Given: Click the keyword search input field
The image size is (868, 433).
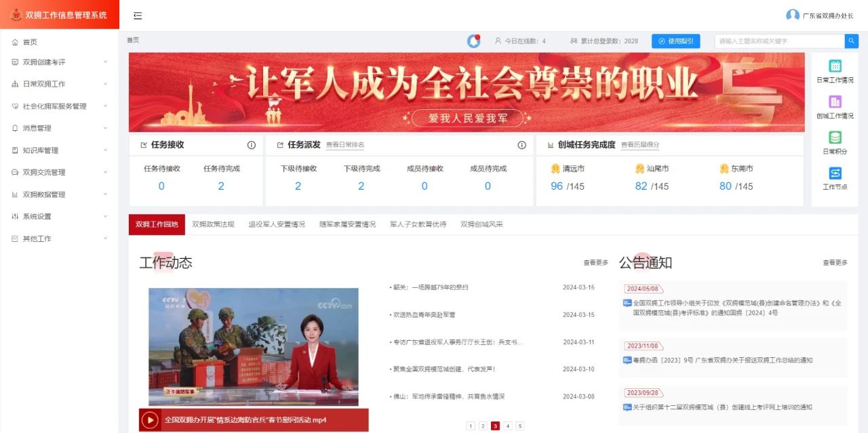Looking at the screenshot, I should 778,41.
